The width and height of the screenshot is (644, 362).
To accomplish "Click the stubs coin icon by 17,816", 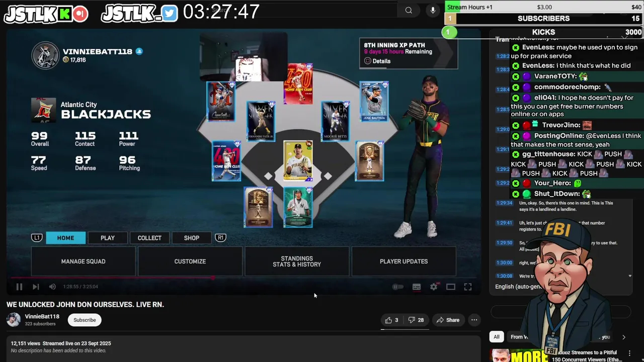I will pos(65,60).
